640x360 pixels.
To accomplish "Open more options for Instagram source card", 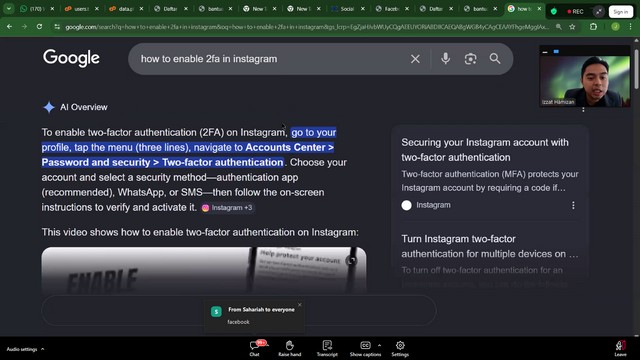I will pyautogui.click(x=573, y=205).
